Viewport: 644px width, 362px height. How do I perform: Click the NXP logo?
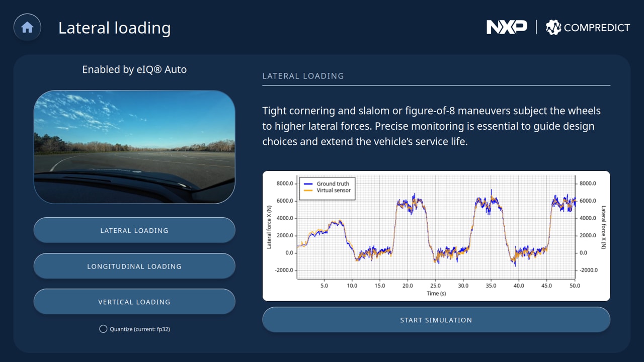[506, 27]
